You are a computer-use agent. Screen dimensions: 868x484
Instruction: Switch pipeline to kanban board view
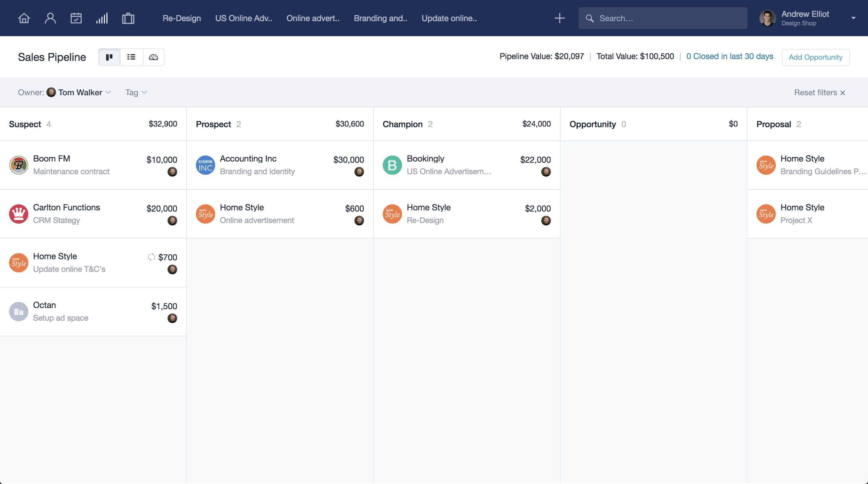click(x=109, y=57)
